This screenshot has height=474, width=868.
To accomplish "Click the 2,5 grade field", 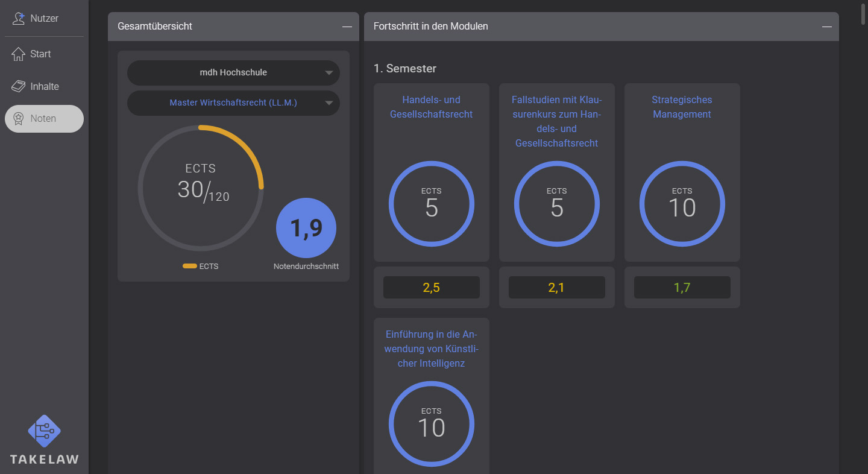I will [x=431, y=288].
